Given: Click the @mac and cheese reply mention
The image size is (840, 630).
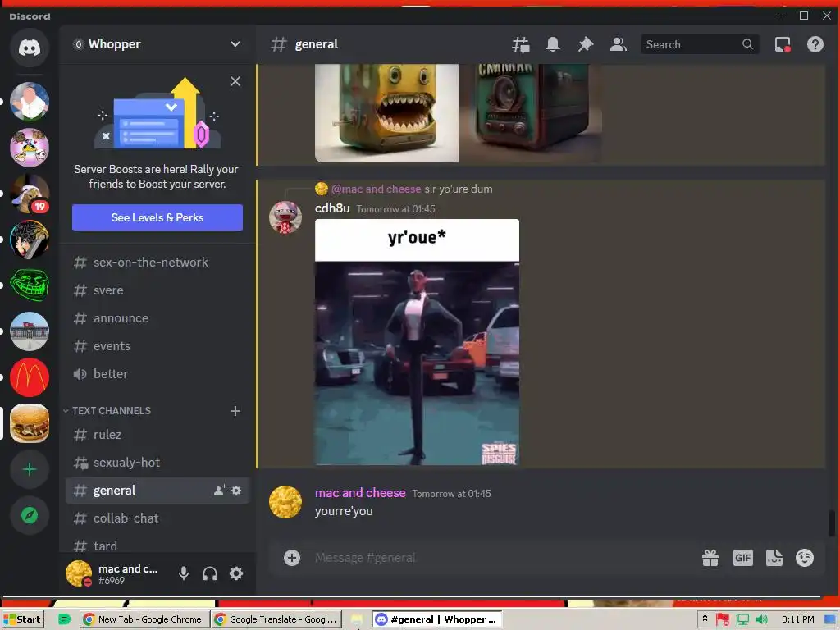Looking at the screenshot, I should point(376,189).
